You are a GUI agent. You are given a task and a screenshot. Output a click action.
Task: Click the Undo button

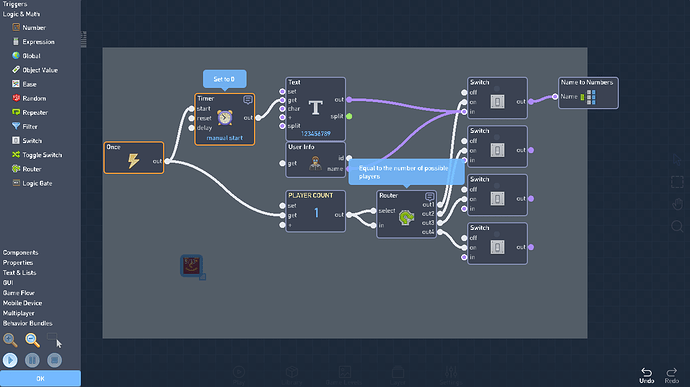[x=646, y=375]
